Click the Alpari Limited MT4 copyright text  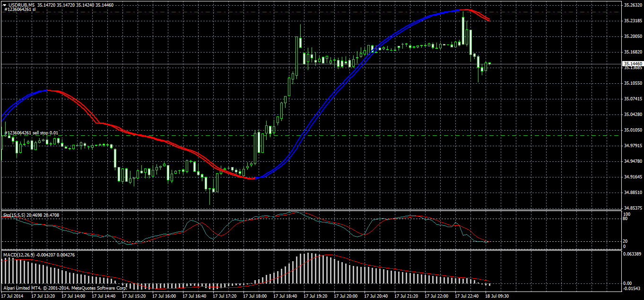64,288
